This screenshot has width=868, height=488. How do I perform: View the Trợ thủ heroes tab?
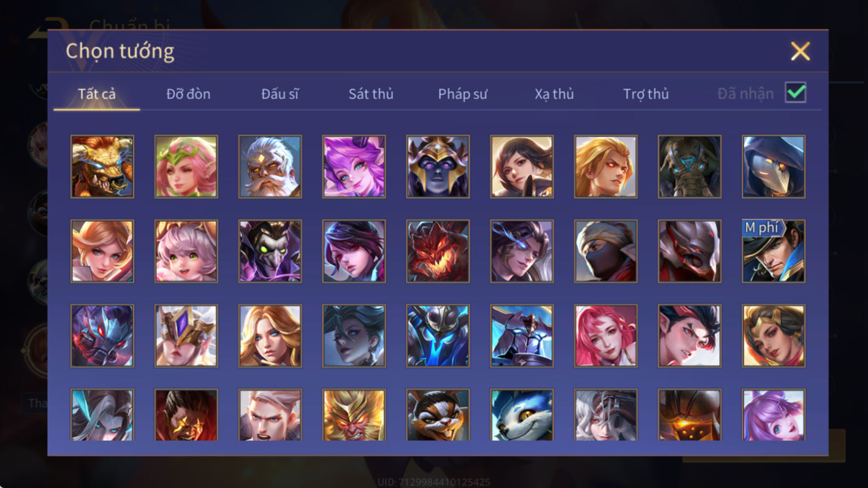click(x=646, y=94)
